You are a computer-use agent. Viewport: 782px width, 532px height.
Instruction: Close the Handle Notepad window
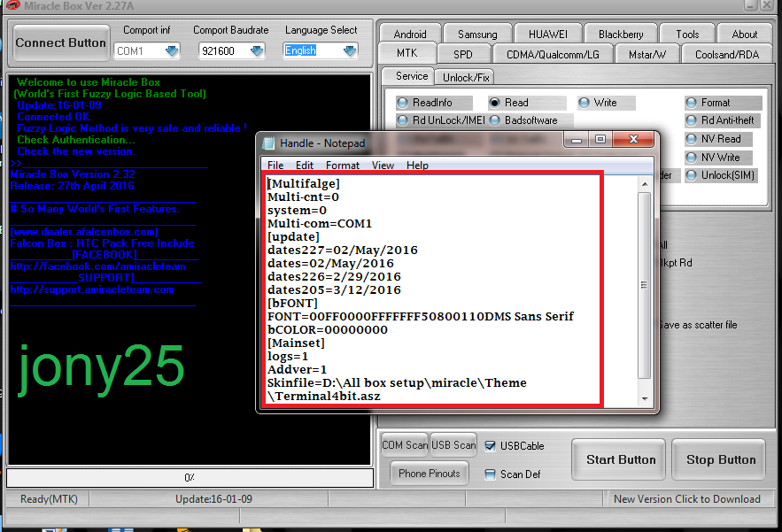tap(632, 139)
